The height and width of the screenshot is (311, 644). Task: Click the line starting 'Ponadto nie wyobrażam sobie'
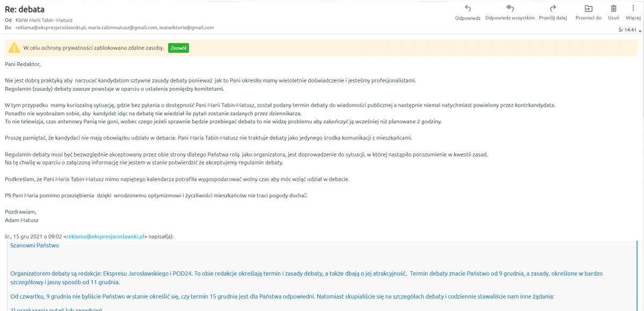pyautogui.click(x=153, y=113)
